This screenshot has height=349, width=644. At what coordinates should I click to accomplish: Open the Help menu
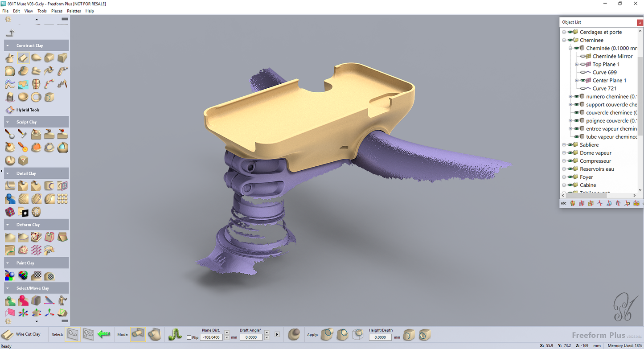90,11
